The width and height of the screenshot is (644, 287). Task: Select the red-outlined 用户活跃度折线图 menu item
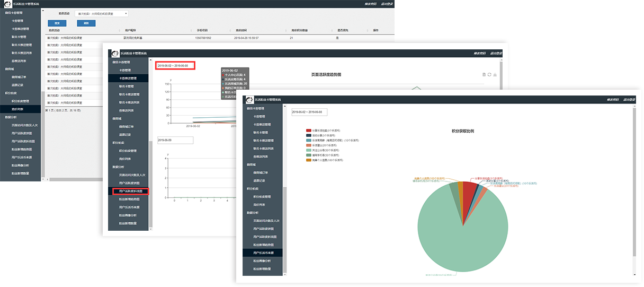[128, 191]
